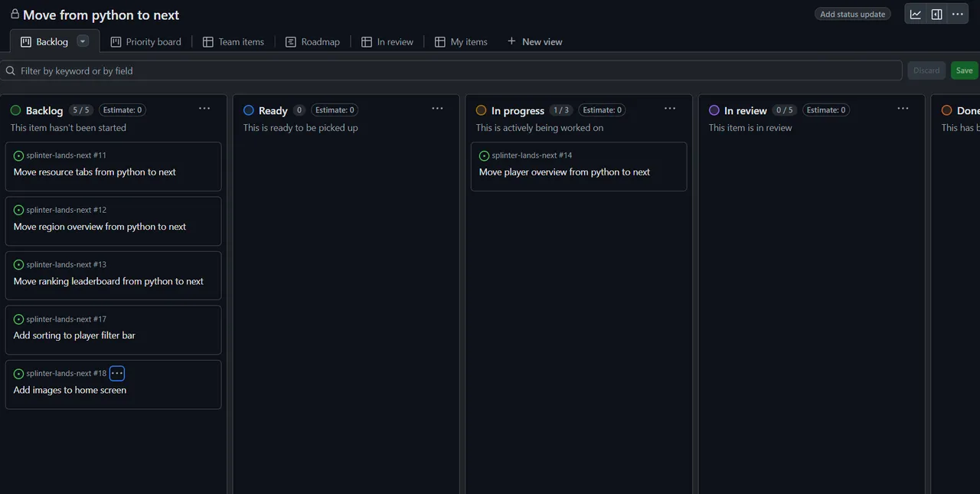
Task: Click Add status update button
Action: tap(852, 14)
